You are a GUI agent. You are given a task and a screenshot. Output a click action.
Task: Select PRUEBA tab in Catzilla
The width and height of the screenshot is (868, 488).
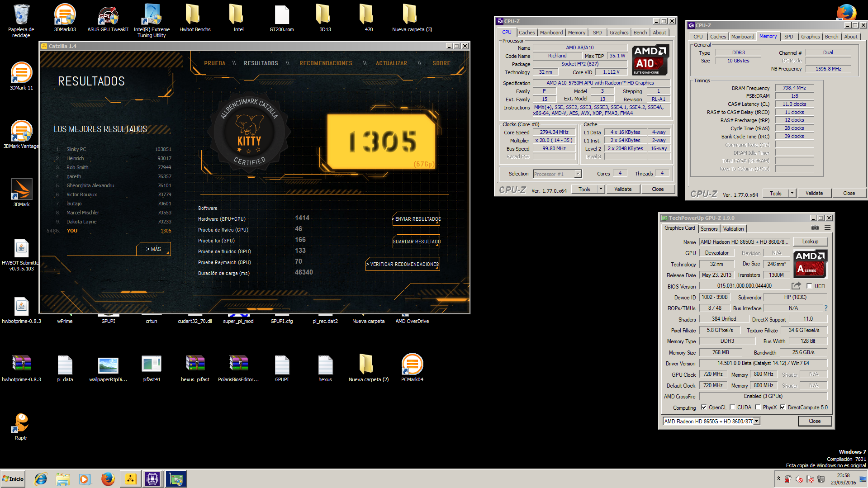214,63
